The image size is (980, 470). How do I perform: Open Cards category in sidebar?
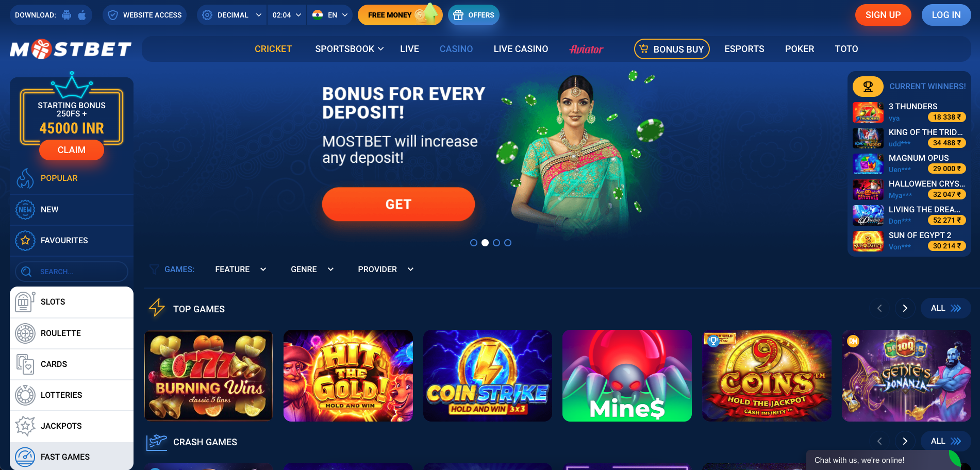[x=72, y=364]
